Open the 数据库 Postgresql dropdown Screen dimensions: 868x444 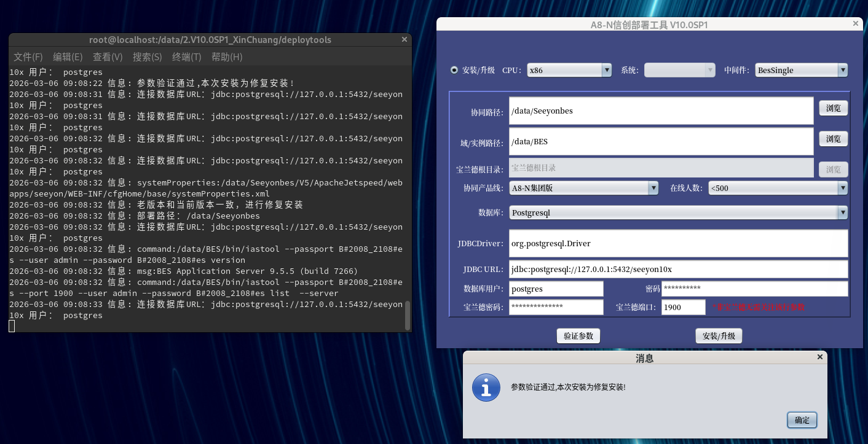(x=679, y=212)
